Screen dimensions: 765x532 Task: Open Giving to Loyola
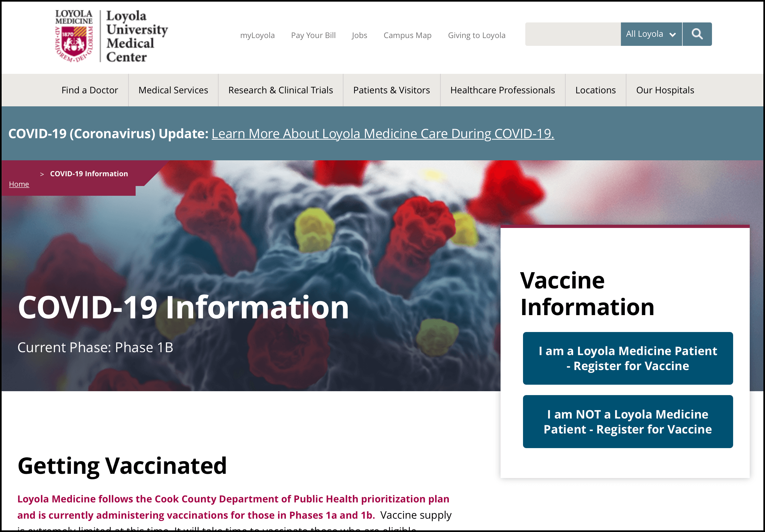coord(476,35)
